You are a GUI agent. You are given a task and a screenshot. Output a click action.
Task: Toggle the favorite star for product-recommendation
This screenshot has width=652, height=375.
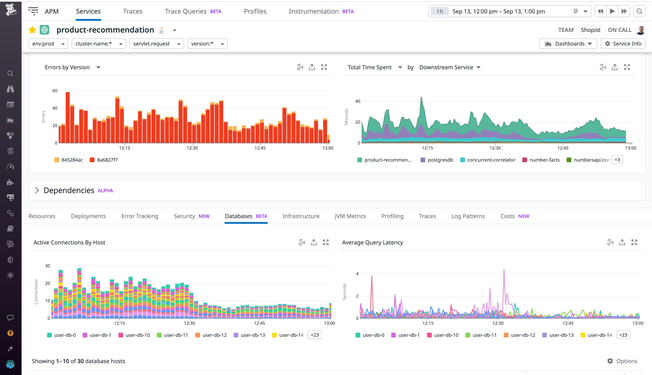(32, 30)
